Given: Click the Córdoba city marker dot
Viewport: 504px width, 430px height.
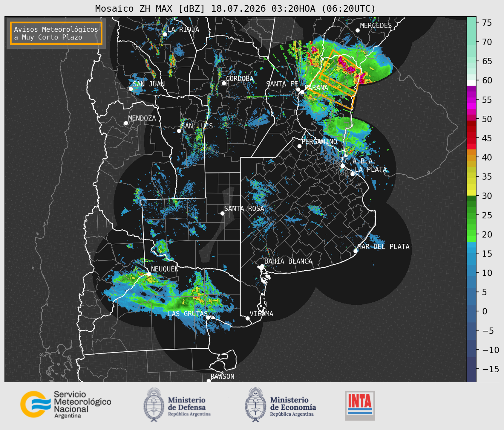Looking at the screenshot, I should 224,83.
